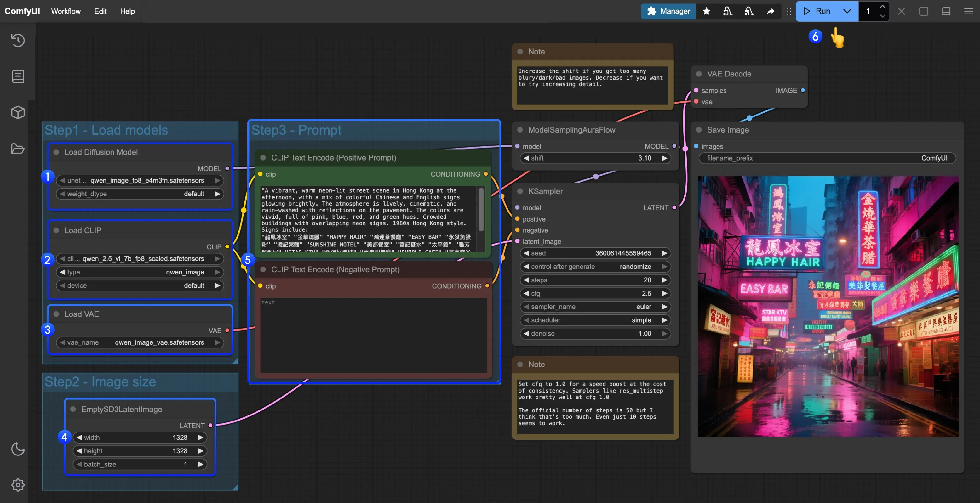
Task: Open the queue history sidebar icon
Action: [x=18, y=40]
